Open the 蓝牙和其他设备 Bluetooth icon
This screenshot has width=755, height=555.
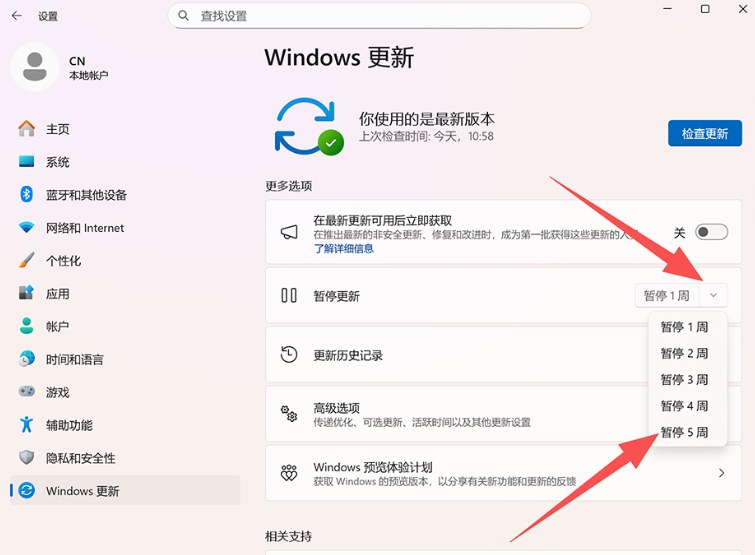coord(27,195)
